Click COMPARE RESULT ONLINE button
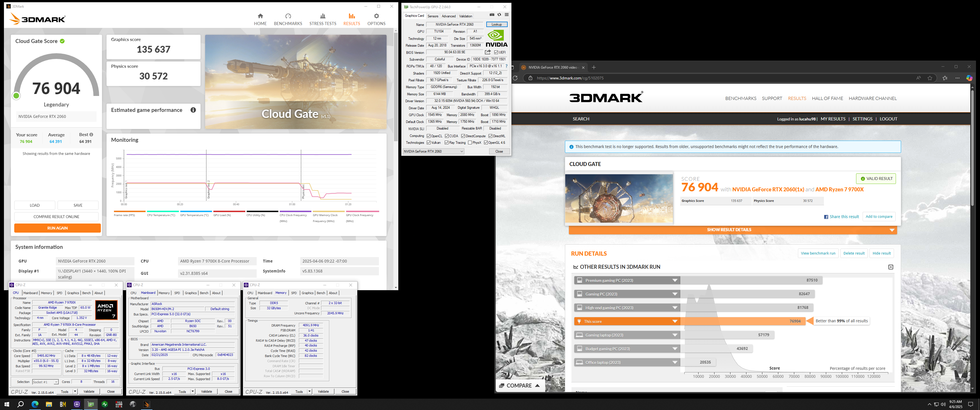This screenshot has height=410, width=980. (x=56, y=217)
